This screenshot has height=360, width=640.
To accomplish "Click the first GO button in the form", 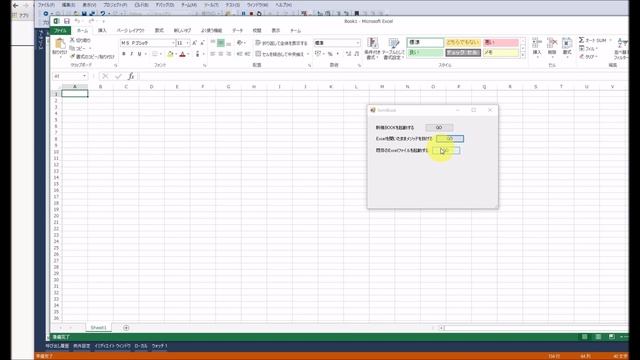I will 439,128.
